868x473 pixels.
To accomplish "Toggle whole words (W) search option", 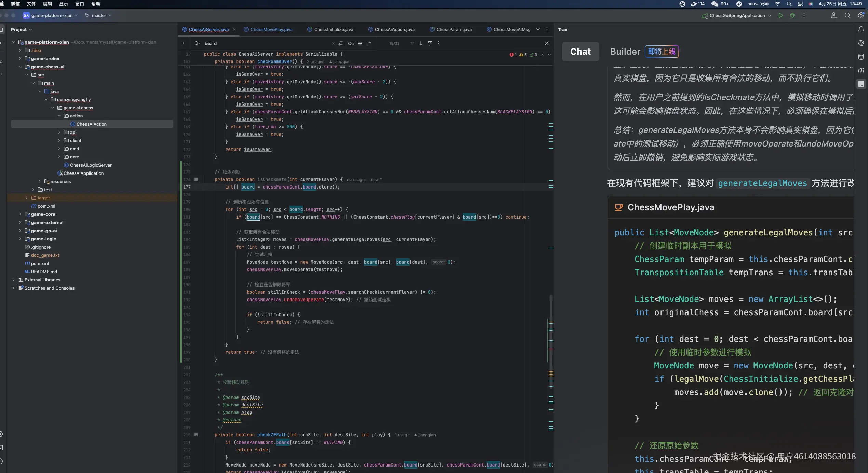I will click(x=360, y=43).
